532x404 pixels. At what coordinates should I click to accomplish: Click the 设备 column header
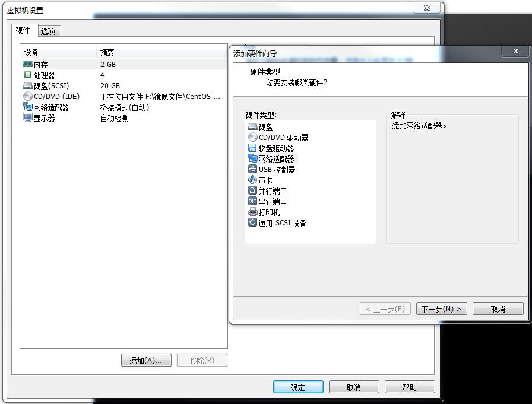tap(58, 52)
